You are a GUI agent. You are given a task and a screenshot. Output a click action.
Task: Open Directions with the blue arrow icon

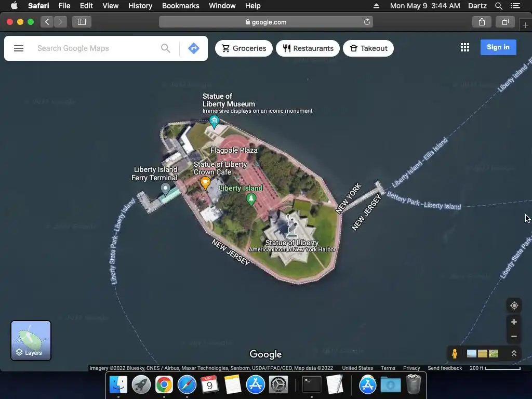click(x=194, y=48)
